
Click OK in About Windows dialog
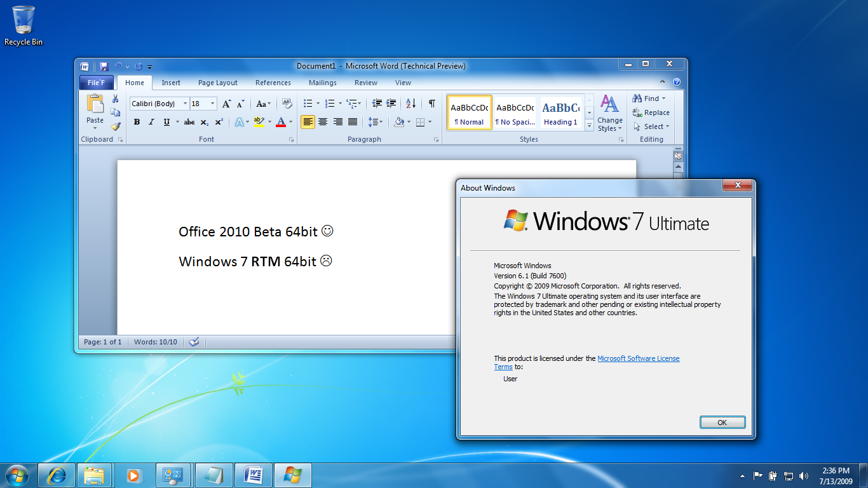[722, 423]
